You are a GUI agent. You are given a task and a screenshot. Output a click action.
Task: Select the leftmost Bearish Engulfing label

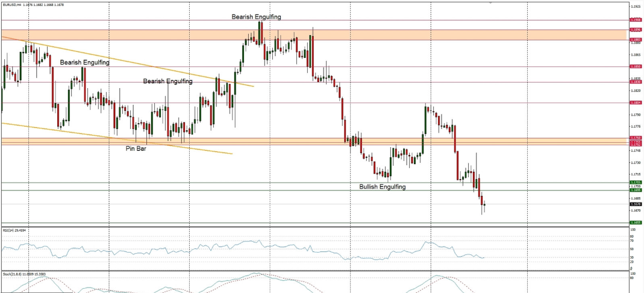84,62
